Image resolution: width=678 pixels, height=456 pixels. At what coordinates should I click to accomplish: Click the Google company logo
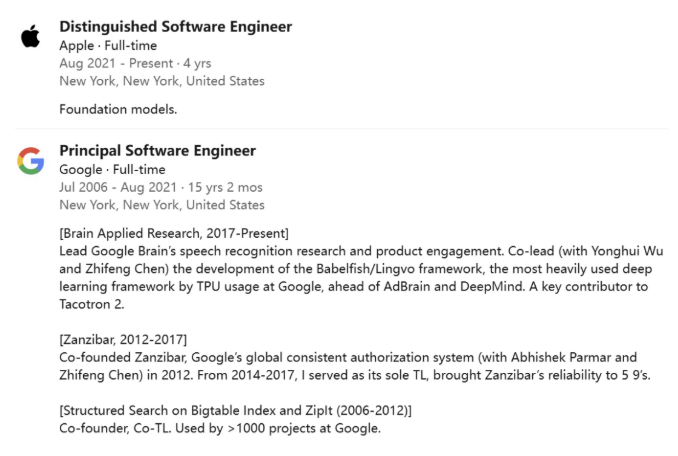click(x=30, y=161)
